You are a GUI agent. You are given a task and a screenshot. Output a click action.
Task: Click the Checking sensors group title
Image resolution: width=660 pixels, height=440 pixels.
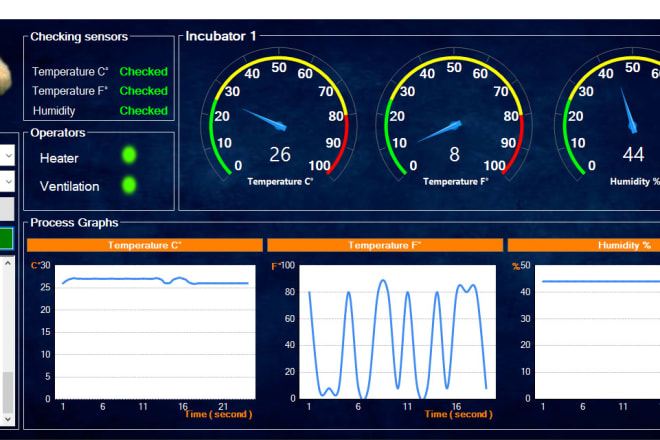click(79, 37)
